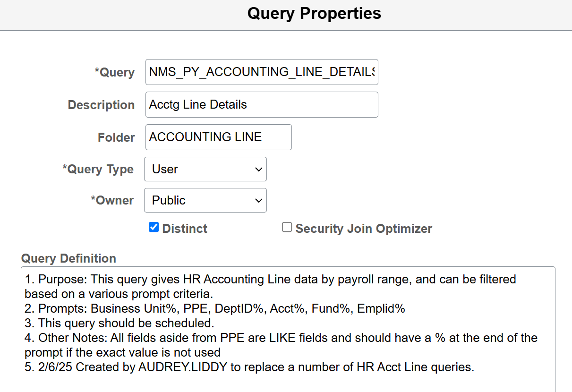Click into the Description text field
This screenshot has width=572, height=392.
pos(261,104)
